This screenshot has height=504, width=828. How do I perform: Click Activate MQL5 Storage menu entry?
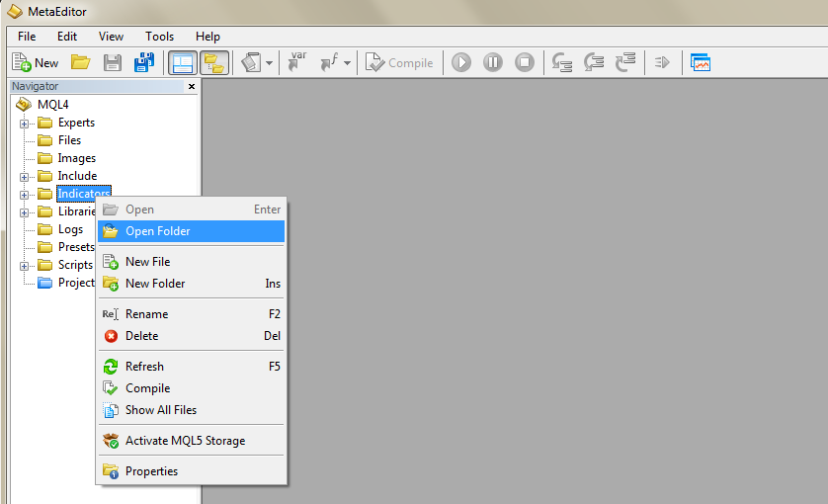pos(185,441)
